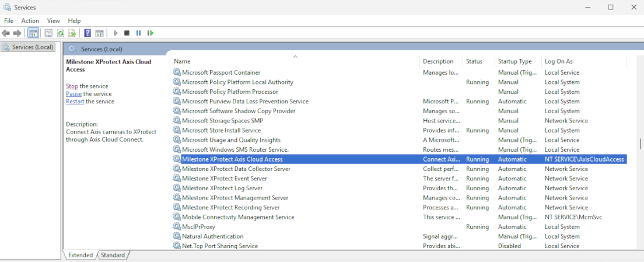This screenshot has width=644, height=262.
Task: Click gear icon of Microsoft Storage Spaces SMP
Action: [177, 121]
